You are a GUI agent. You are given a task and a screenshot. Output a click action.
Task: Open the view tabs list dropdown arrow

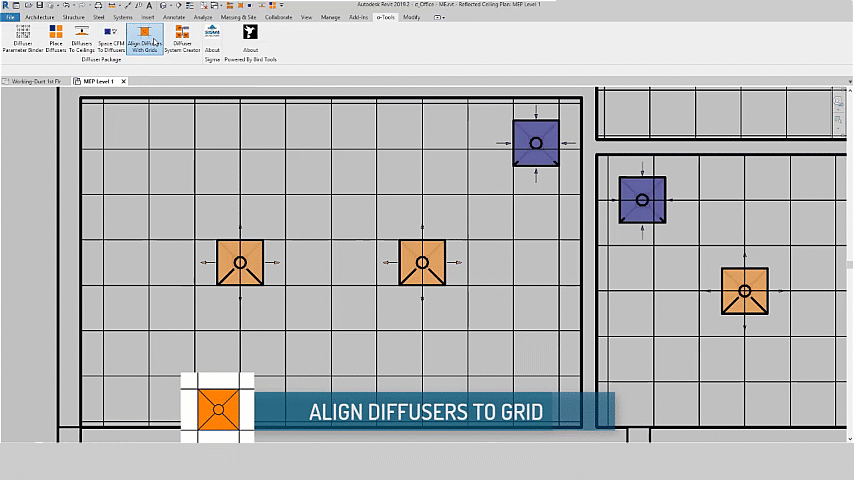850,81
